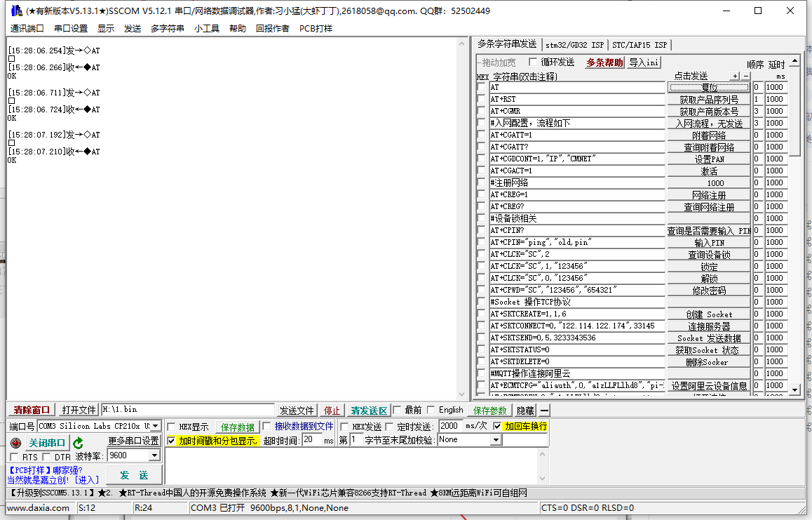Click the 清除窗口 clear window button
The height and width of the screenshot is (520, 812).
click(31, 410)
